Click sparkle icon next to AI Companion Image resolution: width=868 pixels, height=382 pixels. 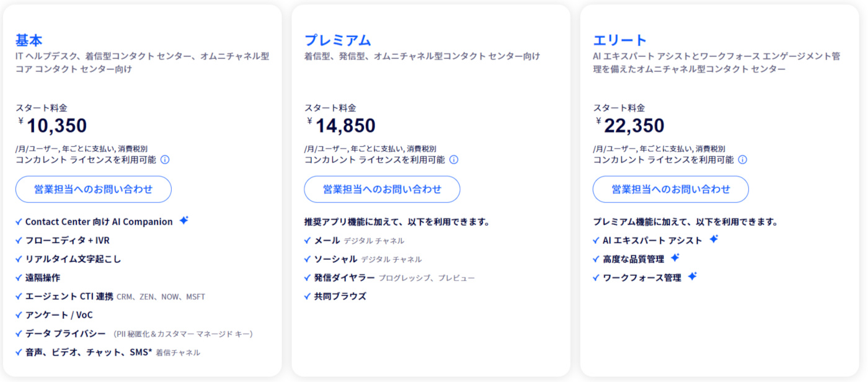[184, 220]
